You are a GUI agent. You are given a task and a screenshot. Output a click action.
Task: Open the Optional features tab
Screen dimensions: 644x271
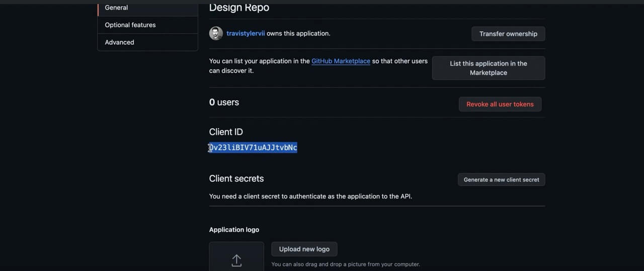147,25
